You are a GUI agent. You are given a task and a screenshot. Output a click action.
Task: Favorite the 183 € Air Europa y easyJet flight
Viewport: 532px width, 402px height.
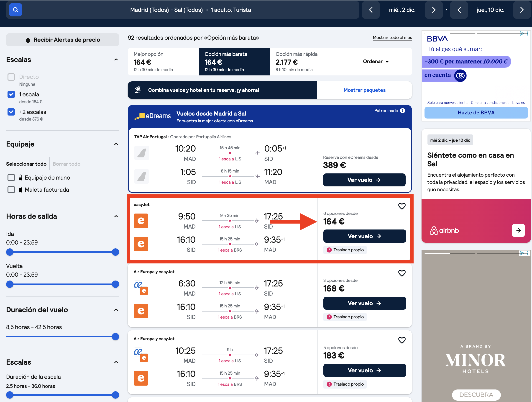coord(402,340)
